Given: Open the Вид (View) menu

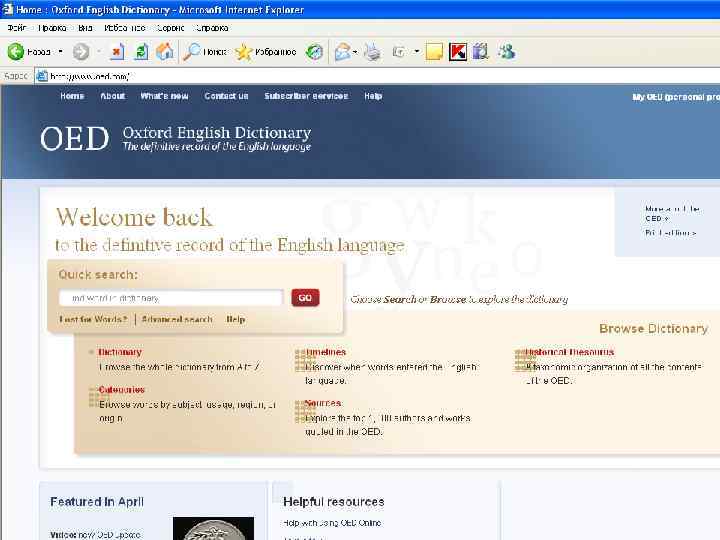Looking at the screenshot, I should pyautogui.click(x=85, y=28).
